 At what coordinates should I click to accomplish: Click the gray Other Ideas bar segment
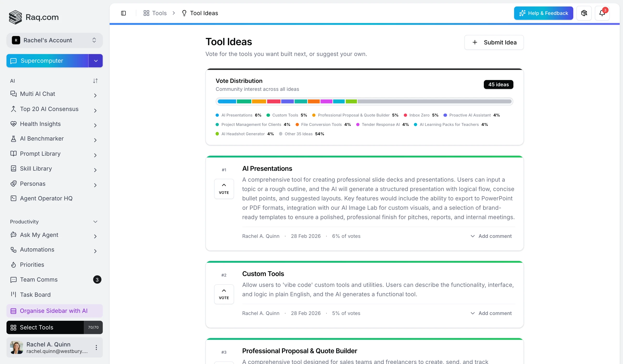coord(434,101)
